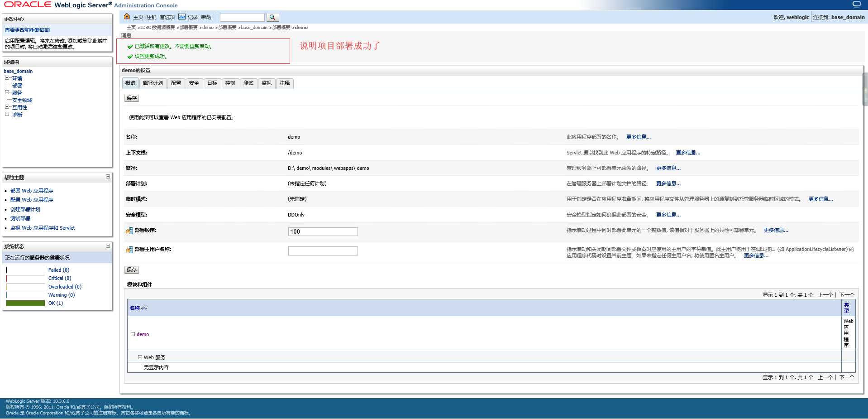Click 记录 in the toolbar
This screenshot has width=868, height=419.
(x=193, y=17)
